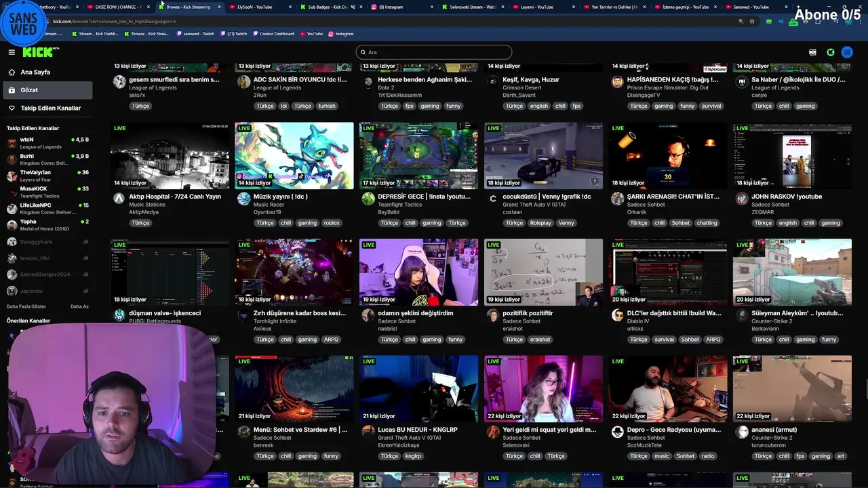868x488 pixels.
Task: Open sanswed - Twitch bookmark
Action: (x=195, y=33)
